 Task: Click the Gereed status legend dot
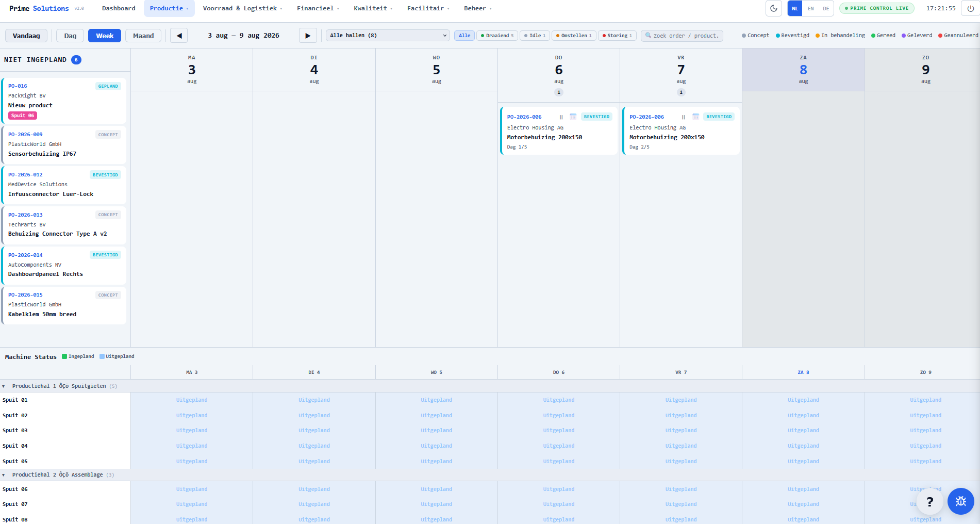(873, 36)
